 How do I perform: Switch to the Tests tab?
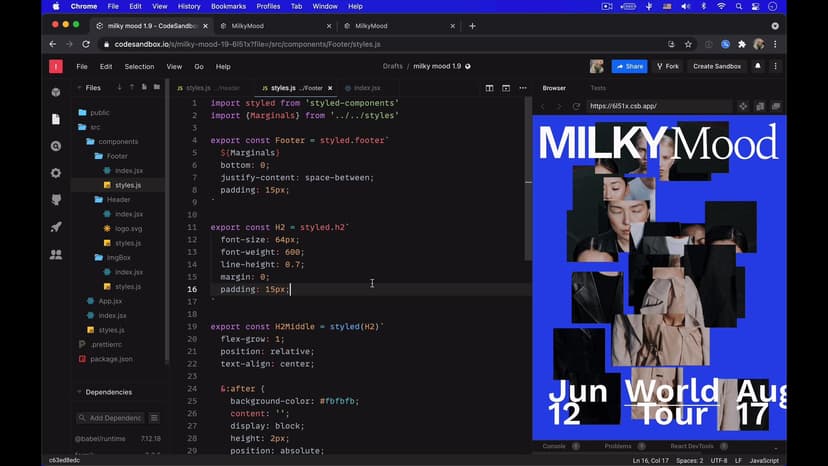[598, 88]
